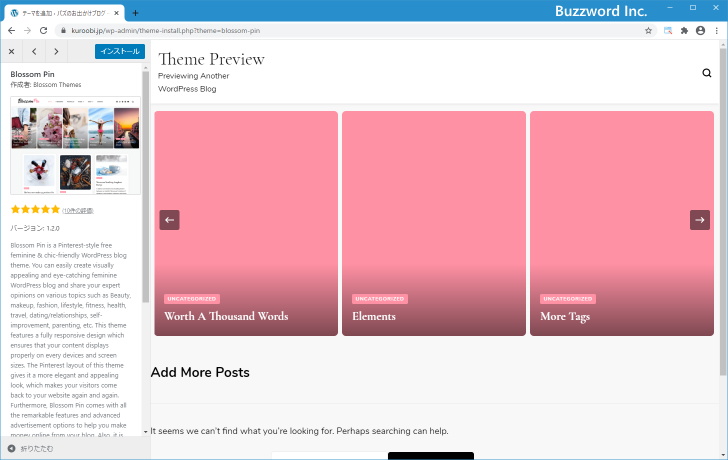Bookmark this page with the star icon
The width and height of the screenshot is (728, 460).
(x=648, y=31)
